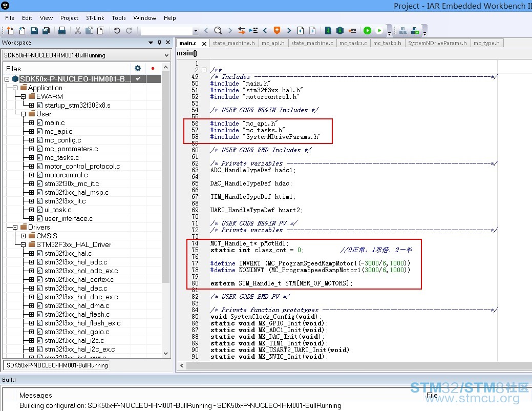Click the main() function selector button
The width and height of the screenshot is (532, 411).
pos(187,53)
